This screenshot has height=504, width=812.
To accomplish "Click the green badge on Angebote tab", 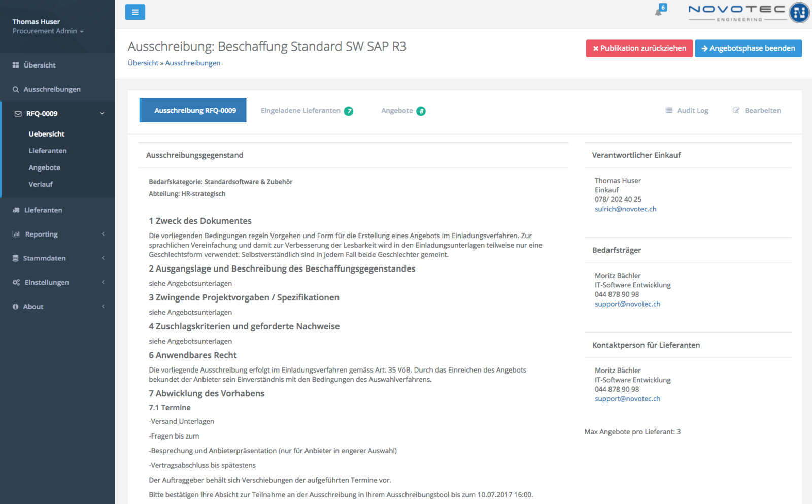I will click(x=421, y=111).
